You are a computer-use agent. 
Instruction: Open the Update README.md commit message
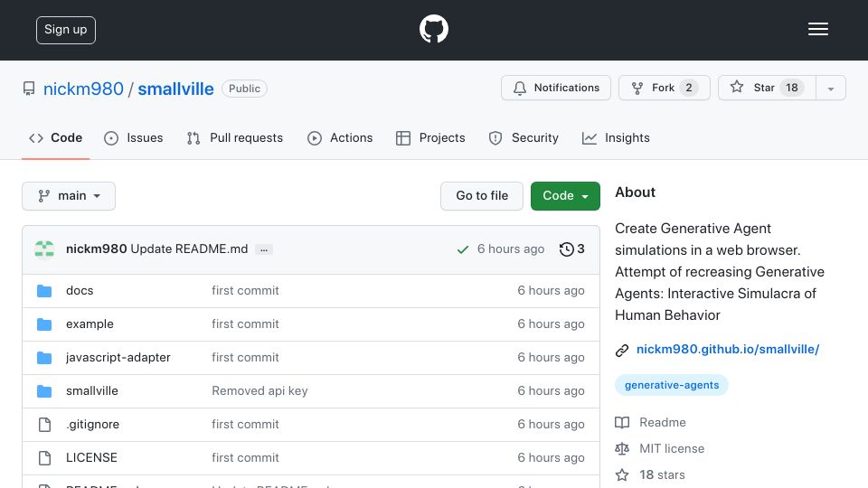coord(189,249)
